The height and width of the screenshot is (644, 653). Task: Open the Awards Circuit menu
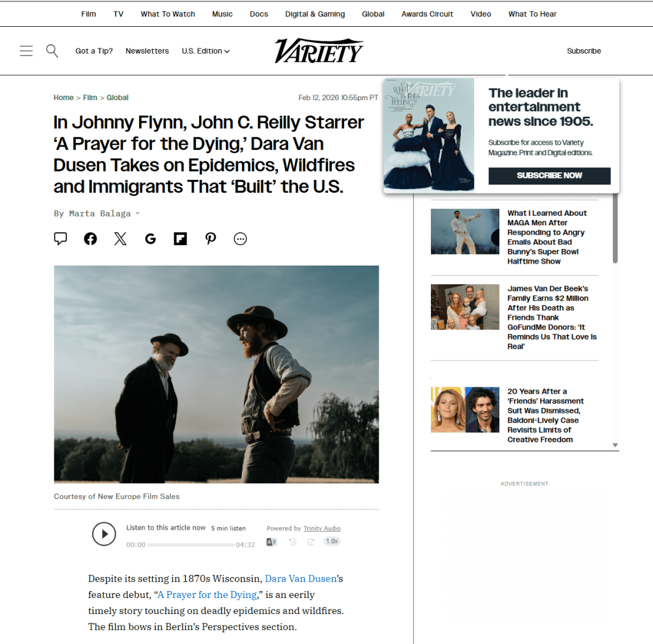click(x=427, y=14)
